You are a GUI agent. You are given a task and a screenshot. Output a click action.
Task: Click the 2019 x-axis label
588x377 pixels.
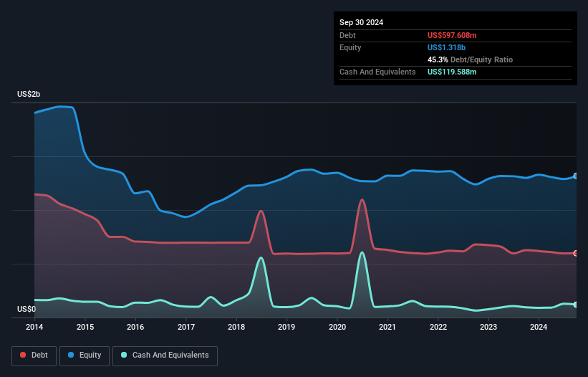coord(286,327)
